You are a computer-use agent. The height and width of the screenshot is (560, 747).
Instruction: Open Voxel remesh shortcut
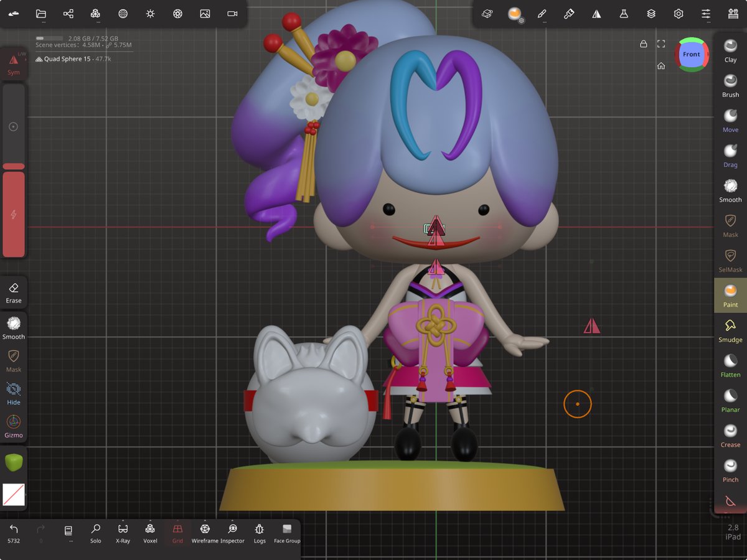tap(150, 533)
